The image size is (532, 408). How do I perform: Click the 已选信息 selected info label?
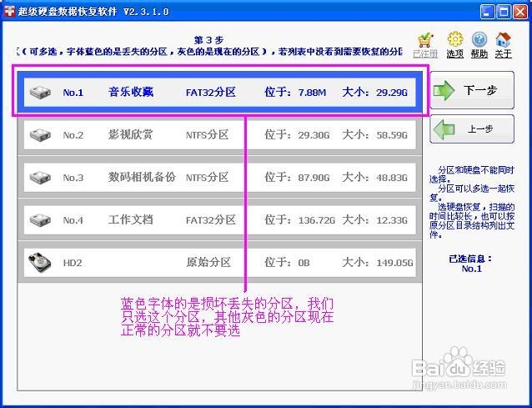[x=471, y=259]
